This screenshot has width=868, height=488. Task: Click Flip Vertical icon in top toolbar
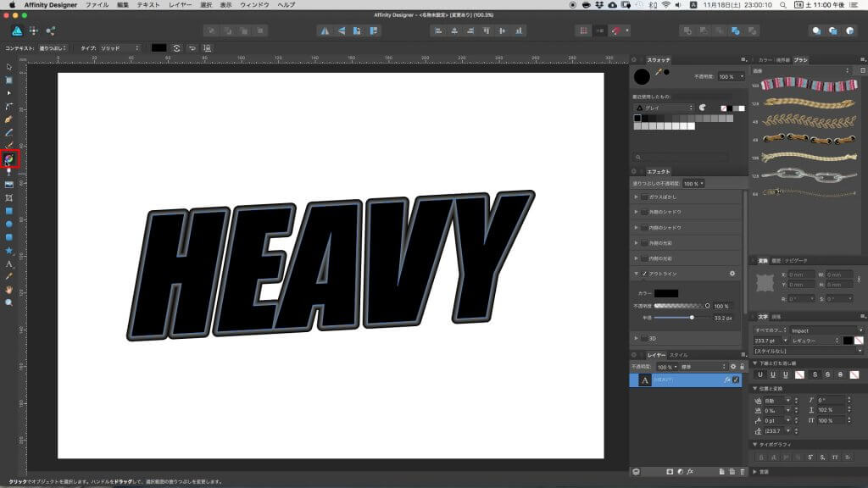point(342,31)
